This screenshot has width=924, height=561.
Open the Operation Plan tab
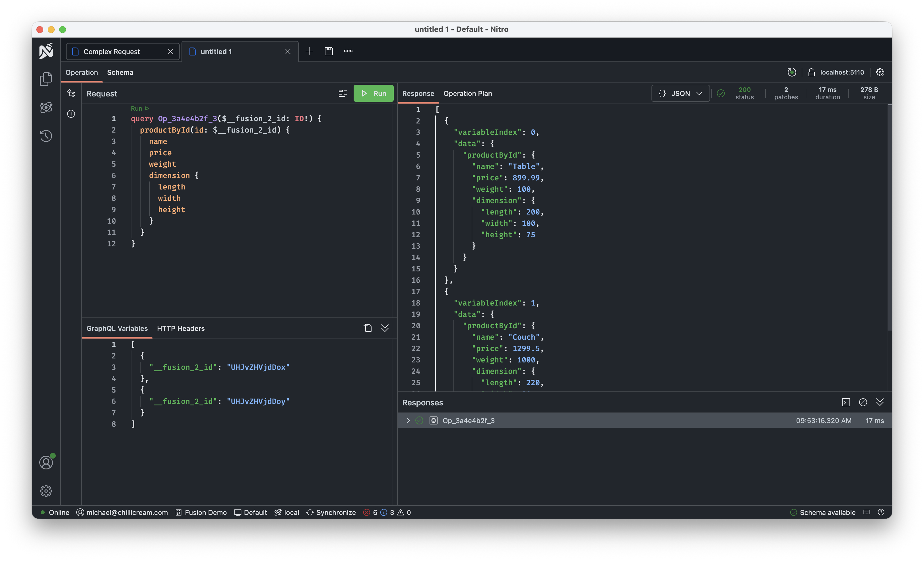468,93
